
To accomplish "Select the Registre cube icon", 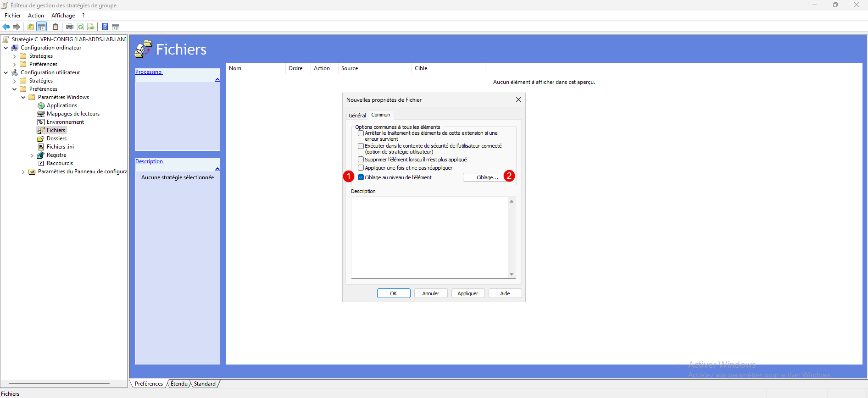I will (41, 155).
